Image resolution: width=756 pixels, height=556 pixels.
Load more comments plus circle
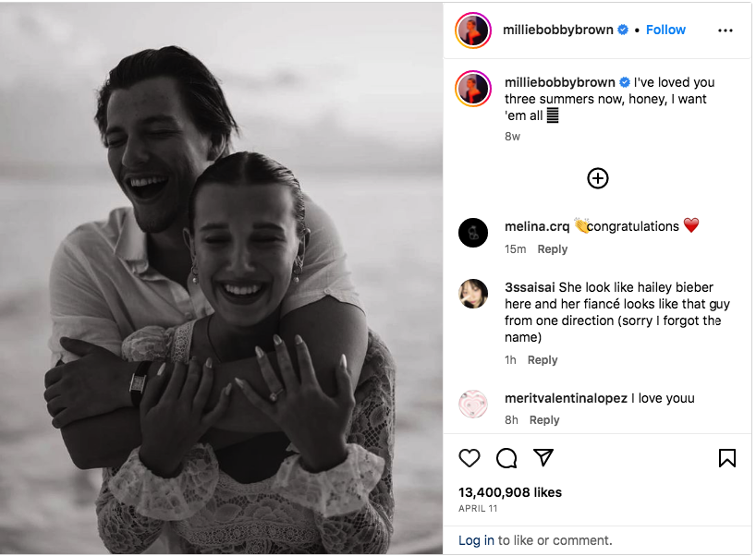597,178
